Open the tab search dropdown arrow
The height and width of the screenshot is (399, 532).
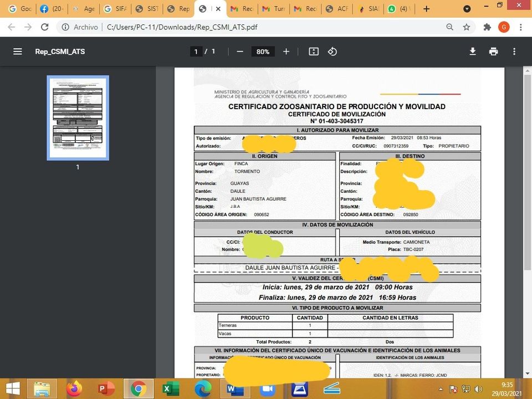pyautogui.click(x=467, y=9)
